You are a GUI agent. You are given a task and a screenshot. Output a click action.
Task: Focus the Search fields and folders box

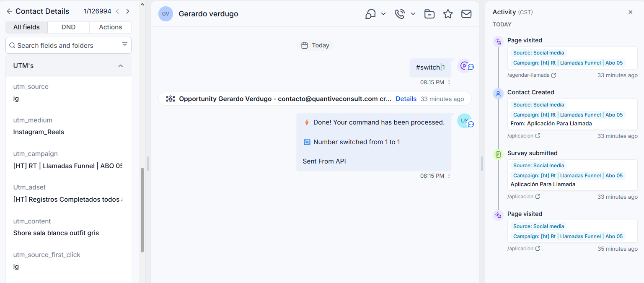pyautogui.click(x=68, y=45)
